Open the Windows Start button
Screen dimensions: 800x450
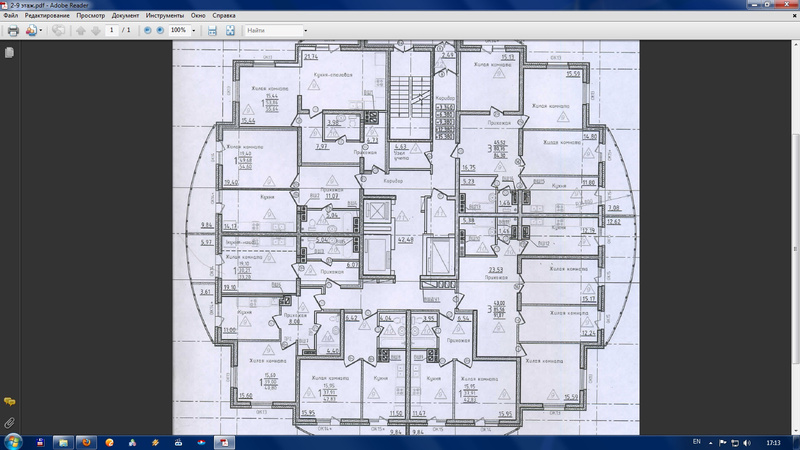[x=12, y=442]
